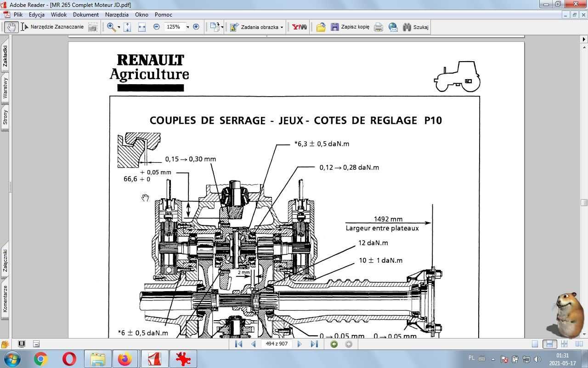Screen dimensions: 588x368
Task: Click plus button to zoom in
Action: (x=196, y=27)
